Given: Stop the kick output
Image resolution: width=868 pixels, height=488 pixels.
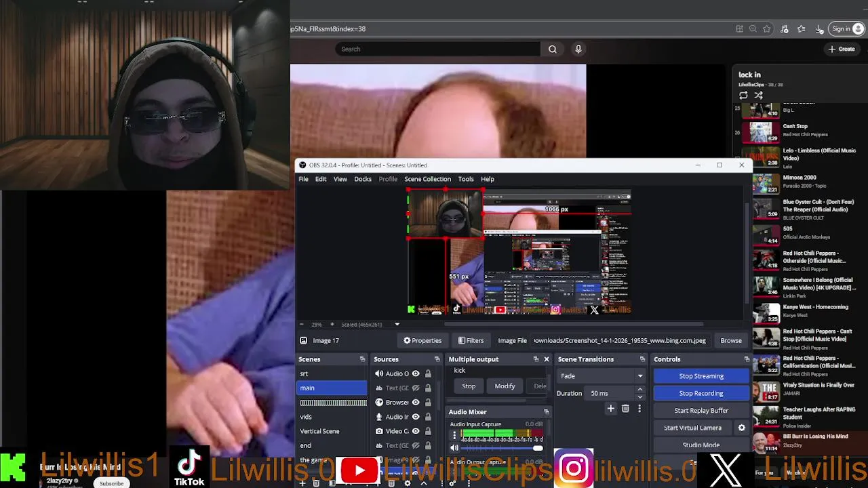Looking at the screenshot, I should pos(469,386).
